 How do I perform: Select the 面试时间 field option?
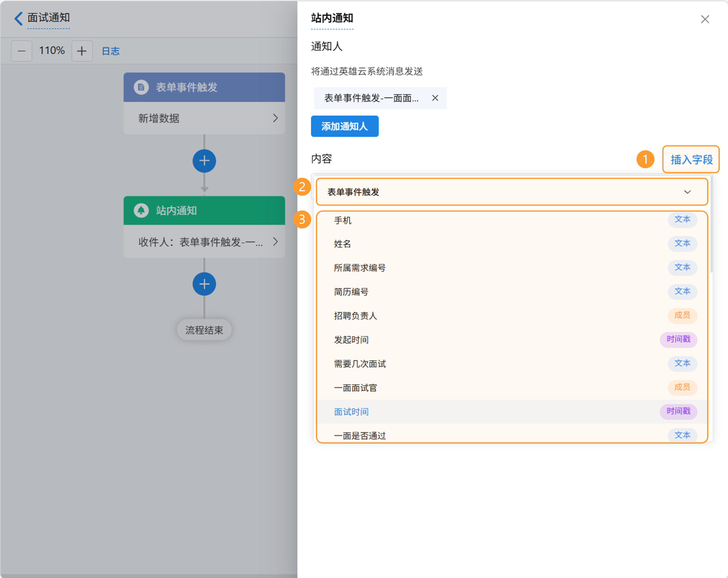point(351,412)
